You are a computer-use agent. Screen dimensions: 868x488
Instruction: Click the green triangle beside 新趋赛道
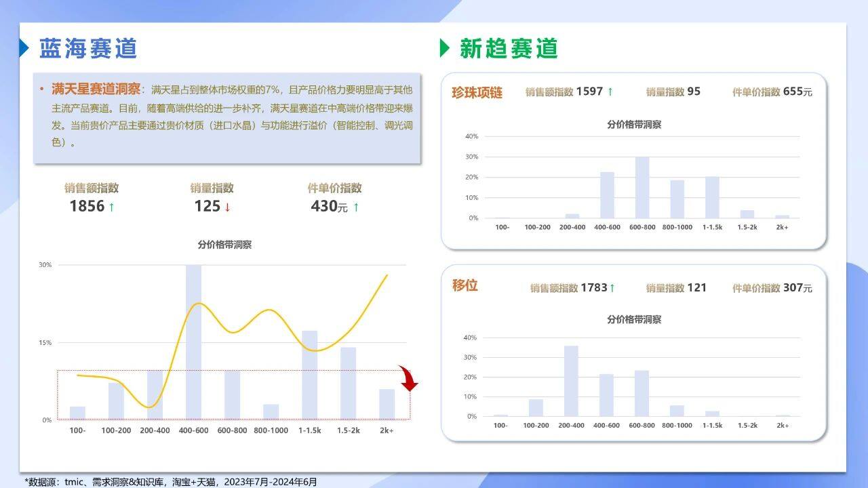click(x=445, y=48)
